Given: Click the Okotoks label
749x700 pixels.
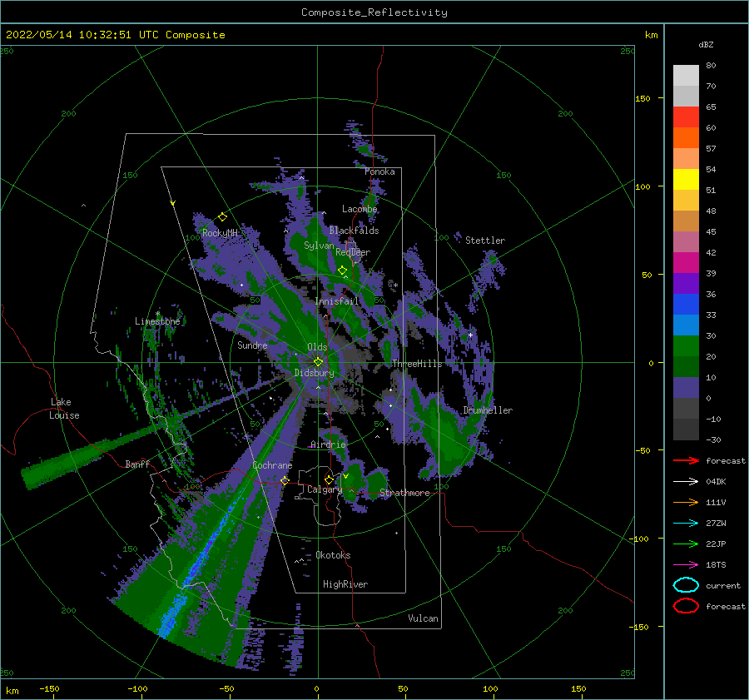Looking at the screenshot, I should (x=333, y=555).
